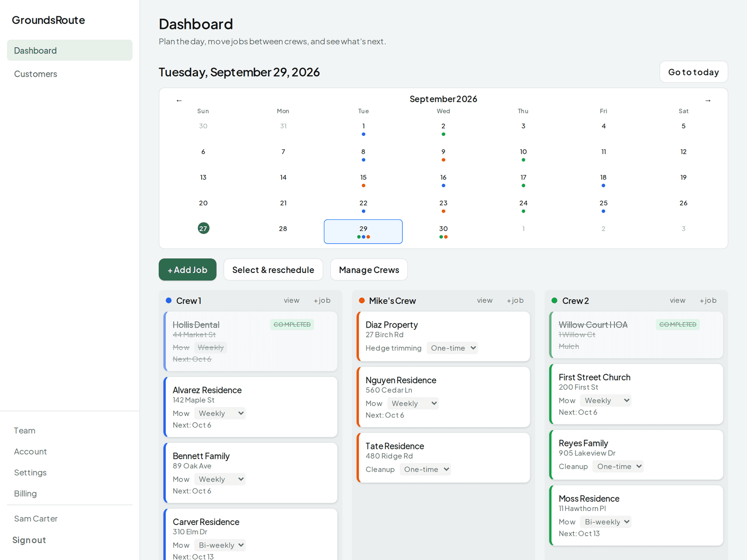Open the view link for Crew 1
This screenshot has height=560, width=747.
click(292, 301)
